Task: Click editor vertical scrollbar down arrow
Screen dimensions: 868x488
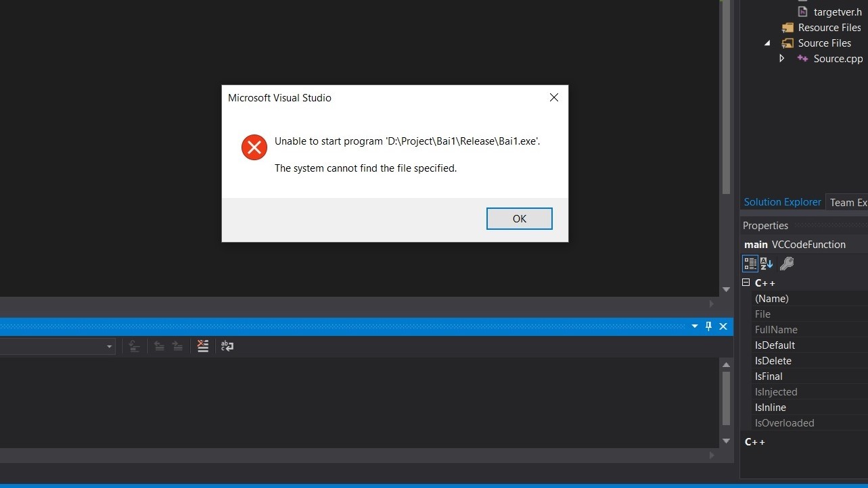Action: click(726, 289)
